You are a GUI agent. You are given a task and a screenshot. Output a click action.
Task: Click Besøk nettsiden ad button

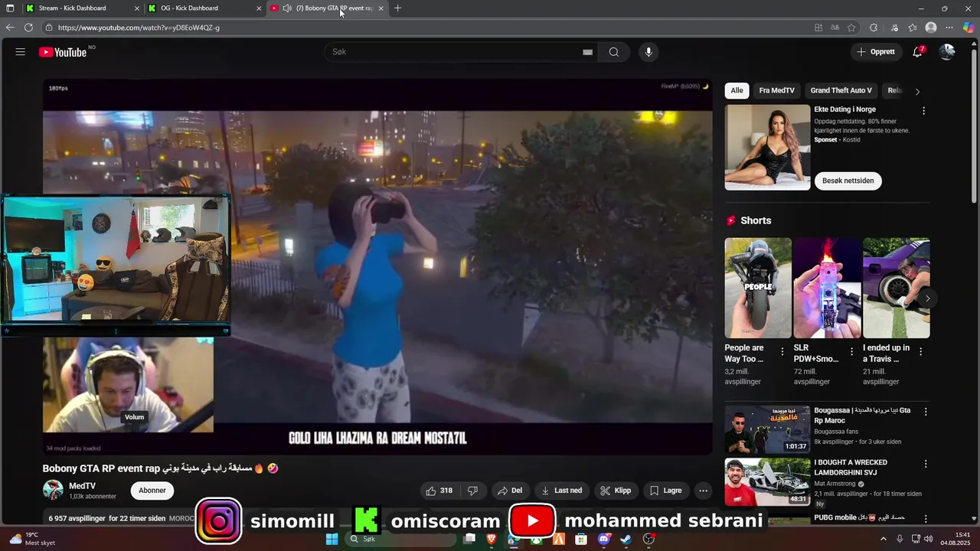(x=848, y=181)
